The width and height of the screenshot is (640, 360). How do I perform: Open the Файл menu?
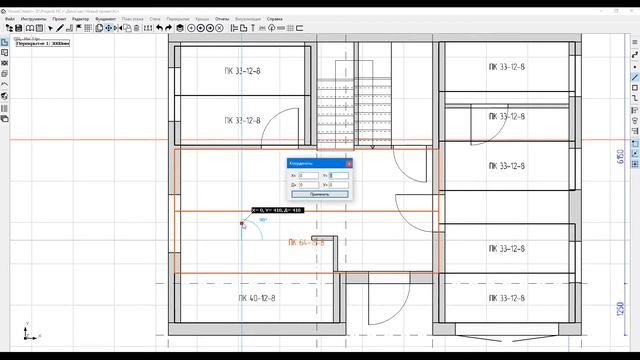(x=10, y=19)
